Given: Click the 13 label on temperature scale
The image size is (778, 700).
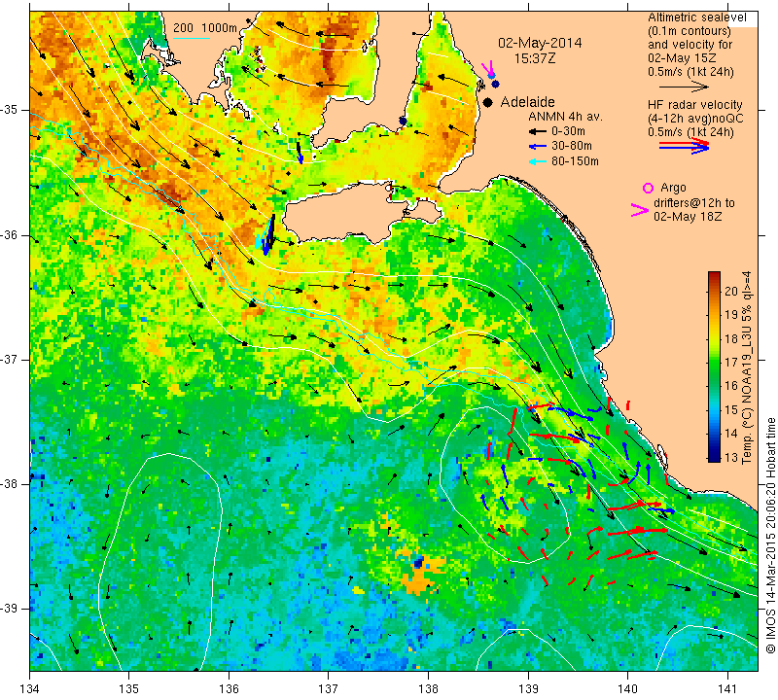Looking at the screenshot, I should (731, 457).
